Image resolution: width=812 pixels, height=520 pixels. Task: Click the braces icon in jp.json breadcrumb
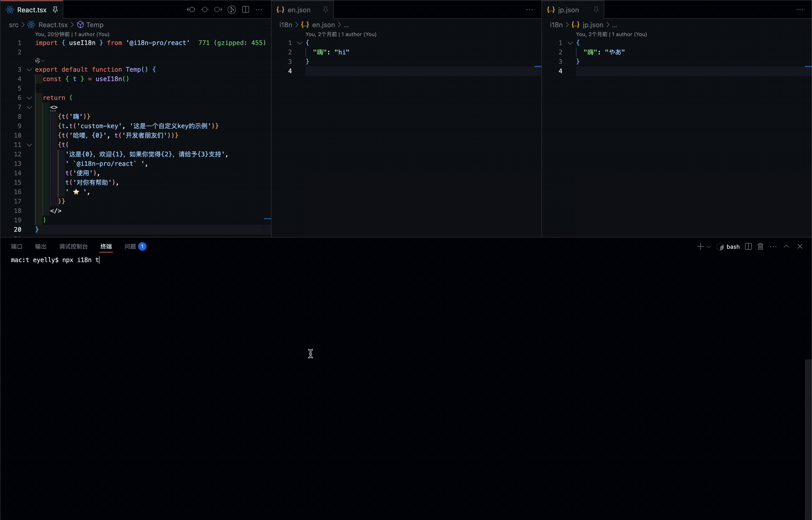coord(576,25)
